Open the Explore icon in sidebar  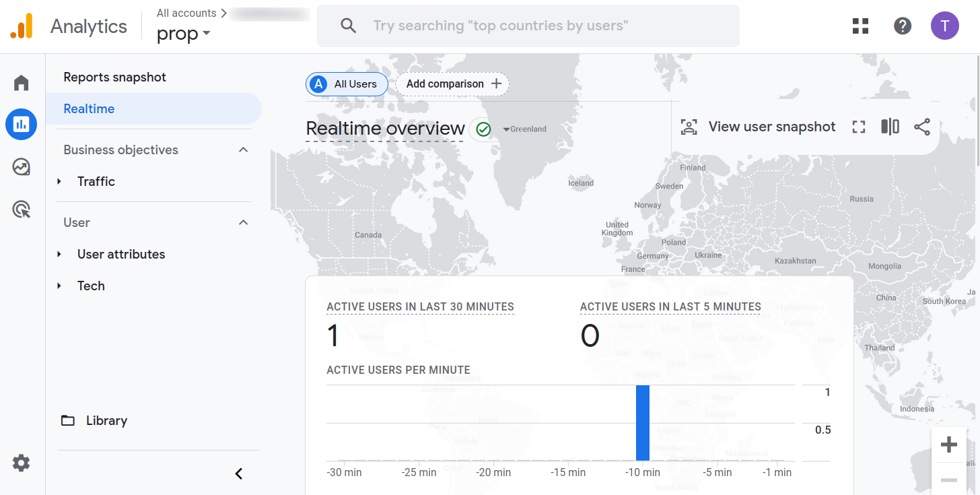point(22,167)
